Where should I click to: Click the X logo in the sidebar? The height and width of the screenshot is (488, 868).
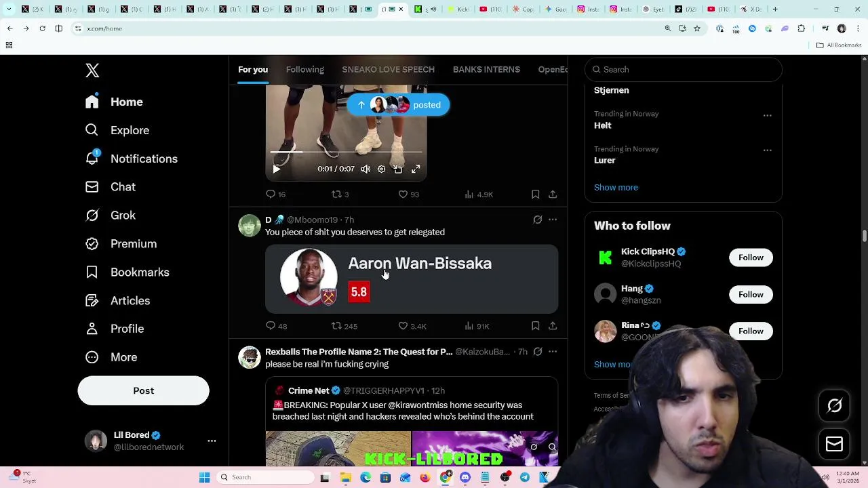[x=92, y=70]
